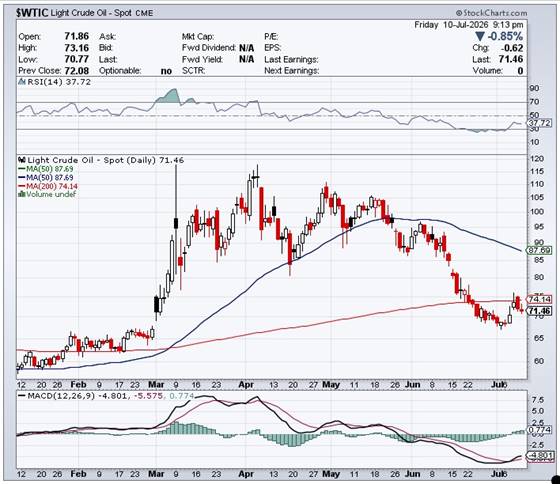Click the Apr label on the bottom date axis

pos(246,474)
